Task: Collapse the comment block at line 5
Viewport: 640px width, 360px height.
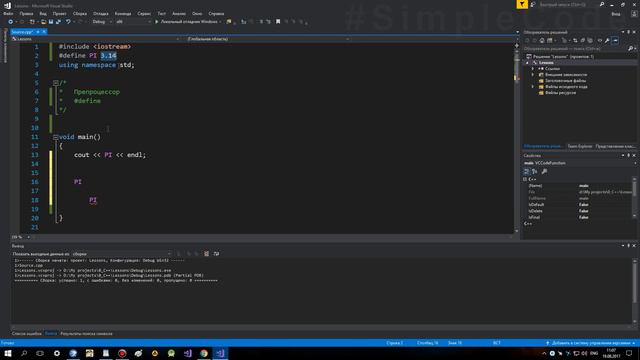Action: [56, 83]
